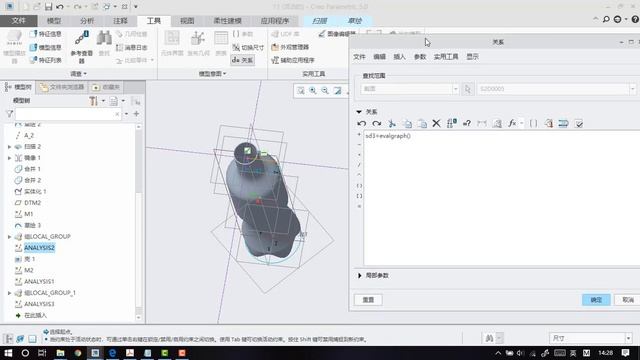Open the 调查 group dropdown in ribbon
Screen dimensions: 640x360
point(78,74)
